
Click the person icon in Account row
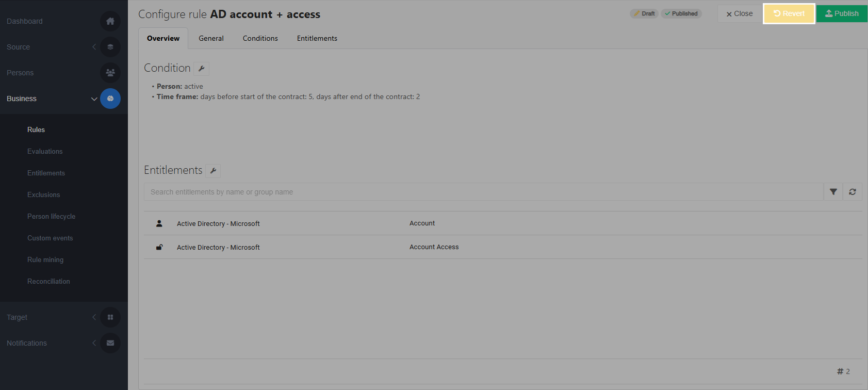159,223
